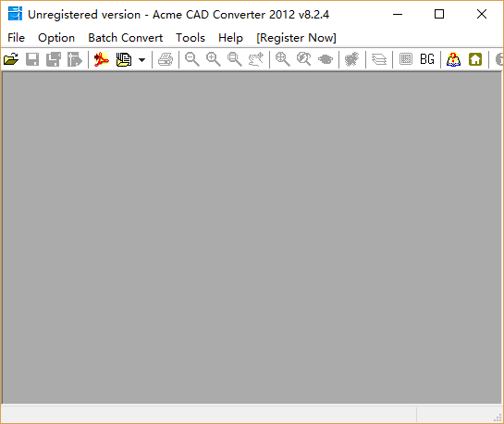Click the Open file folder icon
The height and width of the screenshot is (424, 504).
[x=11, y=59]
